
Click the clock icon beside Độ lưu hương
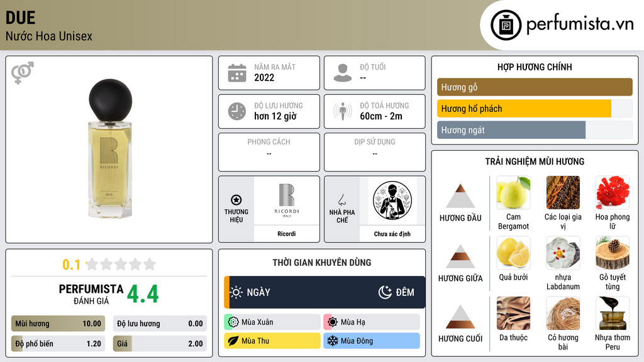click(x=237, y=111)
